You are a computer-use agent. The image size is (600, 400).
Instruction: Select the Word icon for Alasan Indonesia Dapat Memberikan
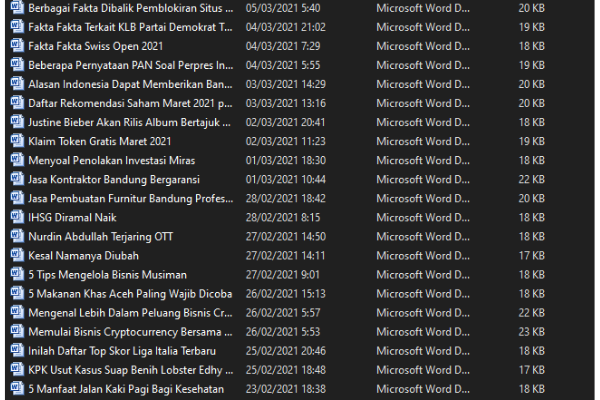[17, 83]
